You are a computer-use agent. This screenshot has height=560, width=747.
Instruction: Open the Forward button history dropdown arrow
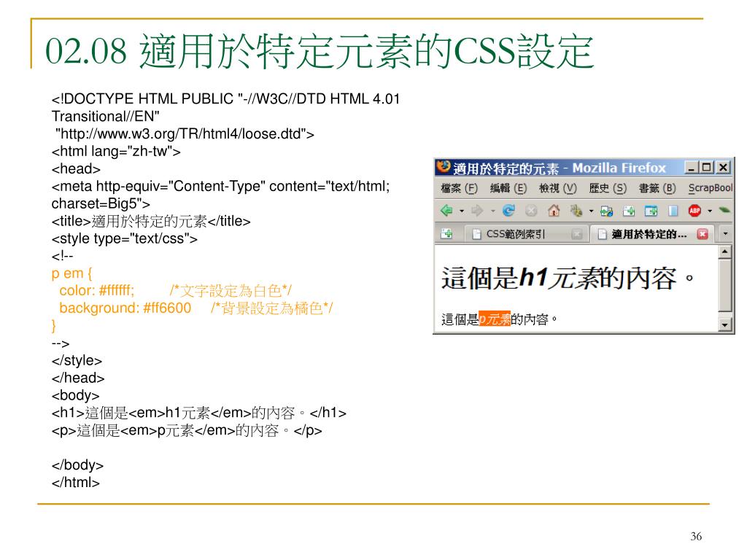point(493,211)
